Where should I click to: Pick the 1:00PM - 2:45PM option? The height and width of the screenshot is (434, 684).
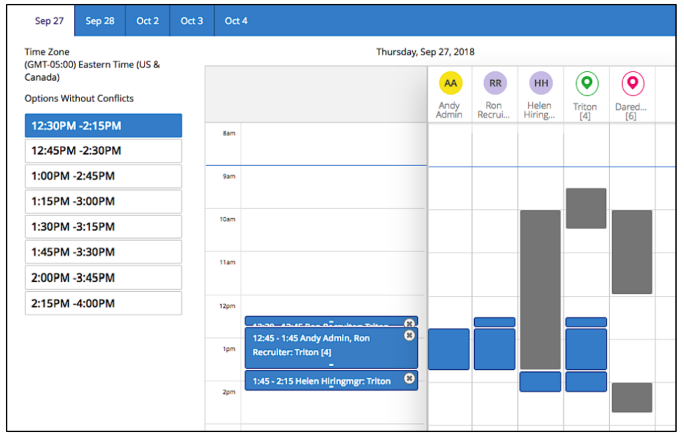click(103, 176)
